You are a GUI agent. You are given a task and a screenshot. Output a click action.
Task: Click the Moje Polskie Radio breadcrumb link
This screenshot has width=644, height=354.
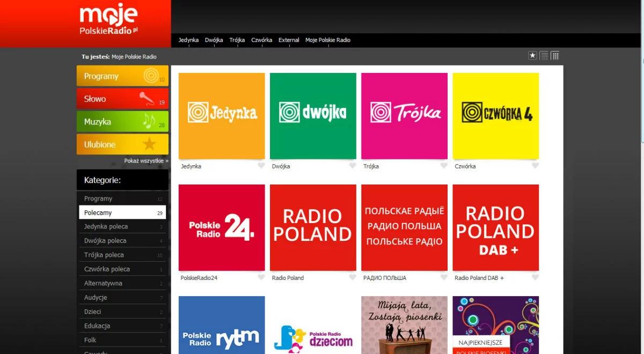134,56
